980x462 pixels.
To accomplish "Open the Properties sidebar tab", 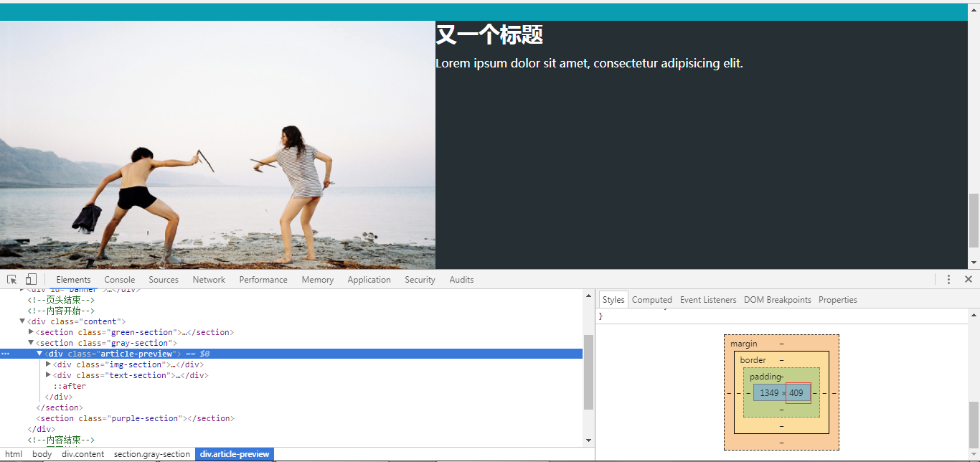I will click(838, 300).
